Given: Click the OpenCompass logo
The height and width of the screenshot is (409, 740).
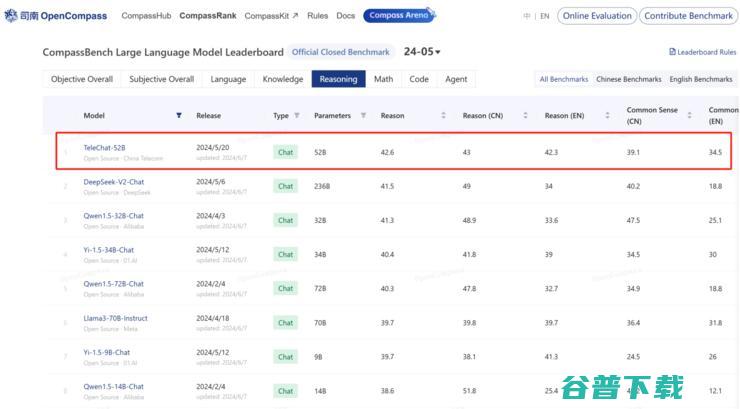Looking at the screenshot, I should [56, 16].
